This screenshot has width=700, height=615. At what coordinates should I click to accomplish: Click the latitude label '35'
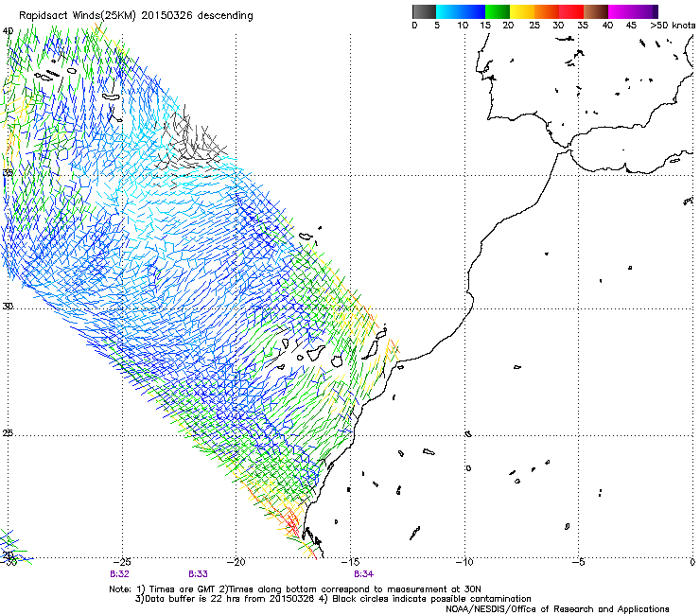point(8,172)
